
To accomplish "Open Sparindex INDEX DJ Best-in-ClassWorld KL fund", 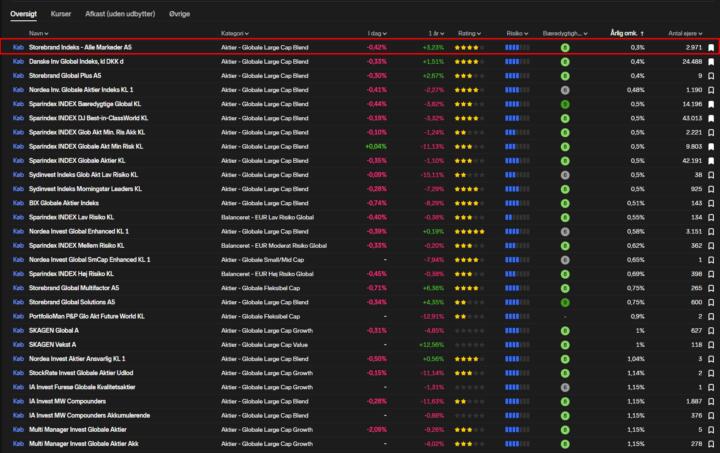I will 89,118.
